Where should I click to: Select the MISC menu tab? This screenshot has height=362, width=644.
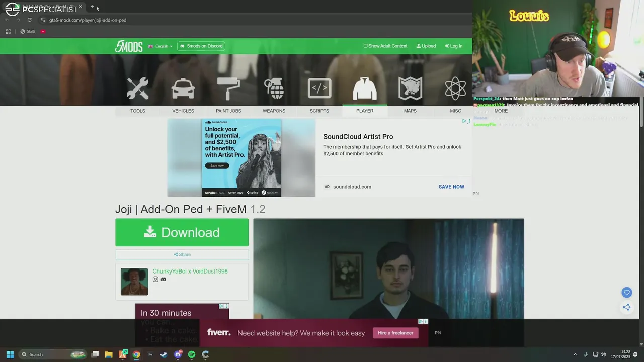(455, 111)
